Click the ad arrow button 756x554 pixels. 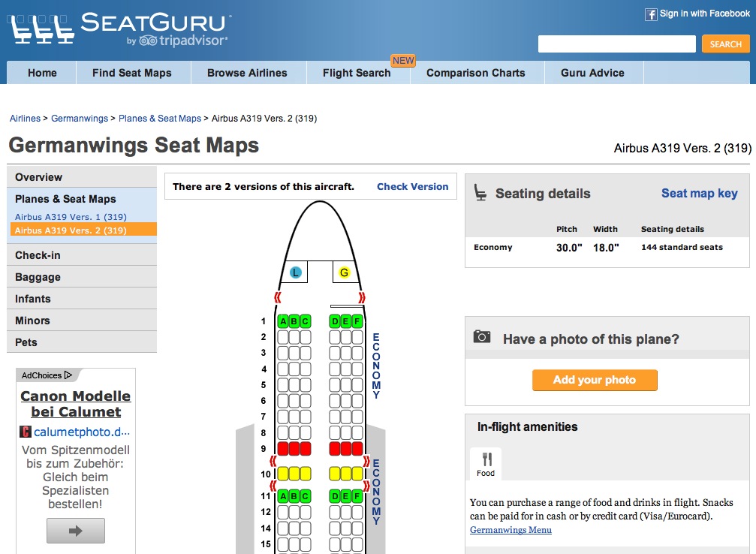click(76, 530)
